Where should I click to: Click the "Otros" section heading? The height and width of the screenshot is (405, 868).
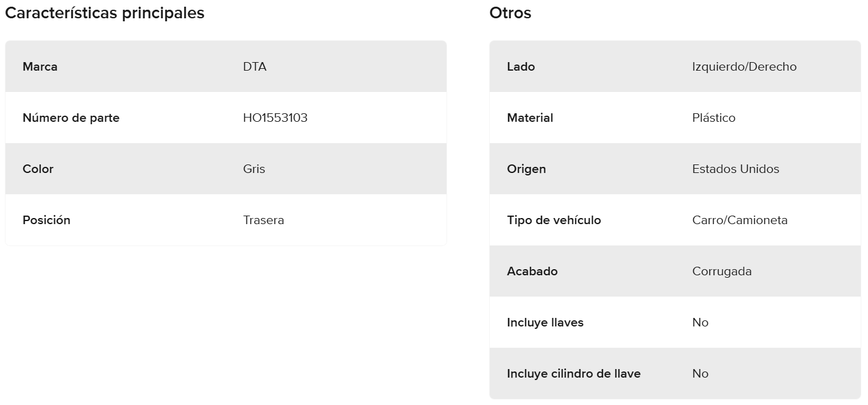pyautogui.click(x=510, y=13)
